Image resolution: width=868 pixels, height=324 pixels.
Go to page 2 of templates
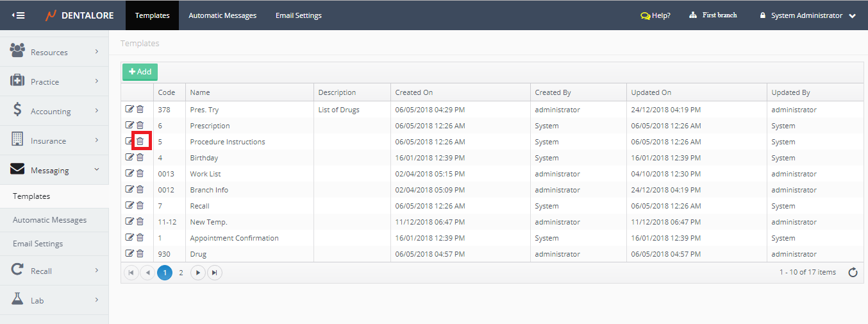point(181,273)
